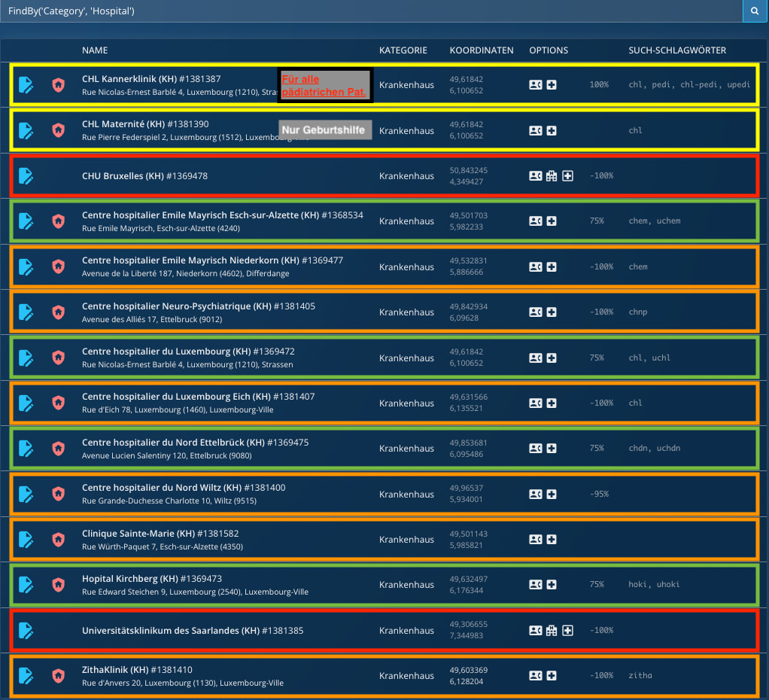The image size is (769, 700).
Task: Click shield icon of Clinique Sainte-Marie
Action: pyautogui.click(x=59, y=539)
